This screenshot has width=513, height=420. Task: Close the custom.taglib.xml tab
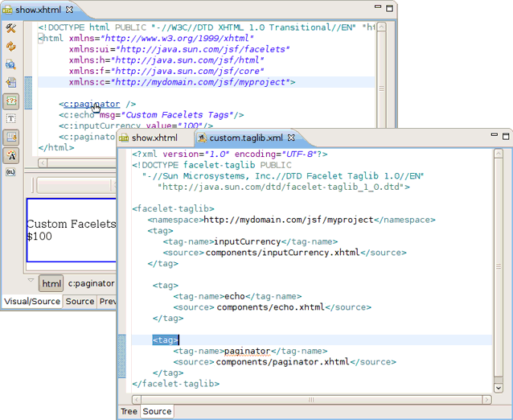tap(291, 138)
